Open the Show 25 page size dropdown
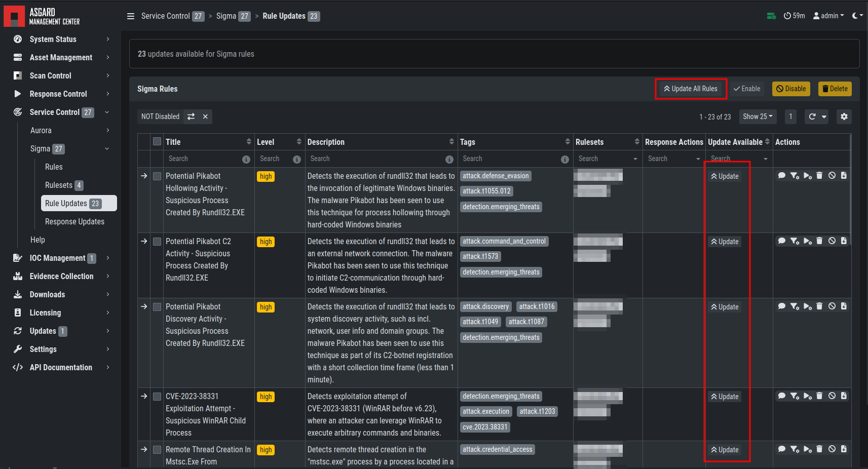The height and width of the screenshot is (469, 868). [758, 116]
